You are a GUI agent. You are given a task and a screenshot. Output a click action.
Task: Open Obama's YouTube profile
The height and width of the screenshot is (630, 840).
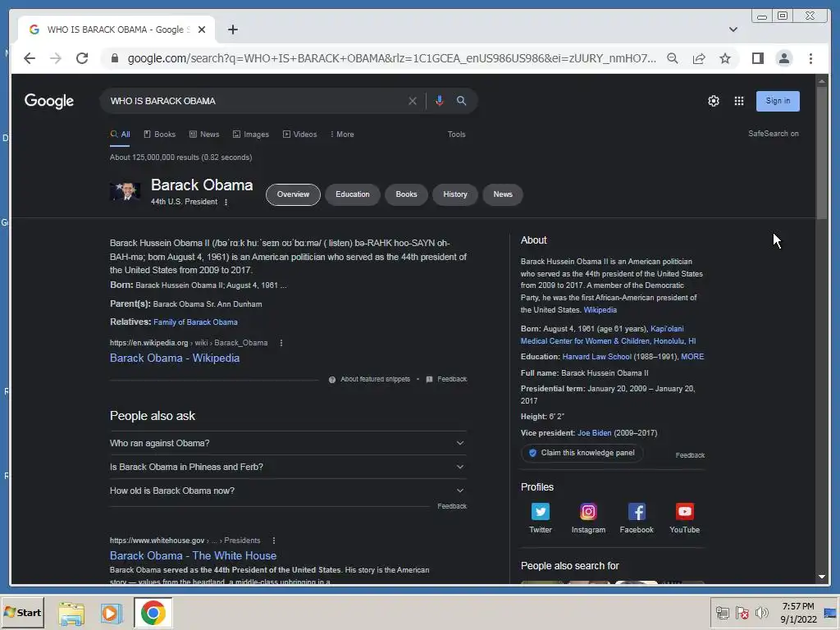click(x=684, y=518)
